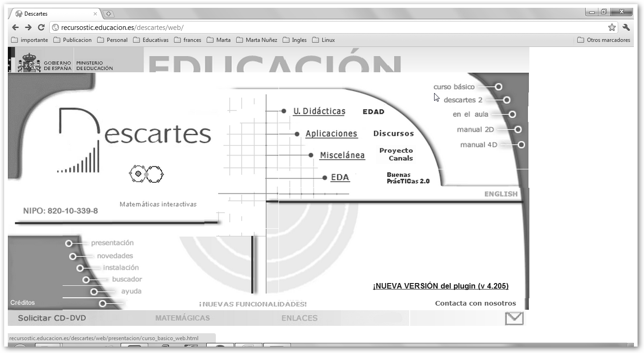Select curso básico menu item
The image size is (644, 353).
click(454, 87)
